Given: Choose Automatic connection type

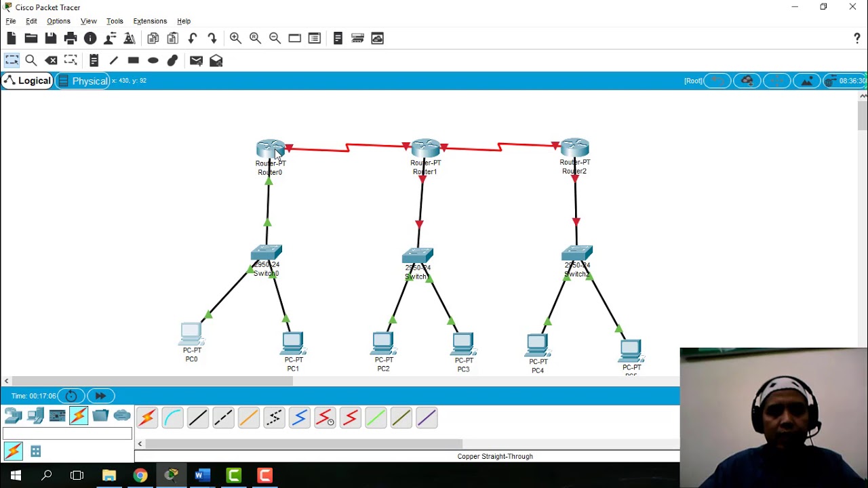Looking at the screenshot, I should 147,418.
